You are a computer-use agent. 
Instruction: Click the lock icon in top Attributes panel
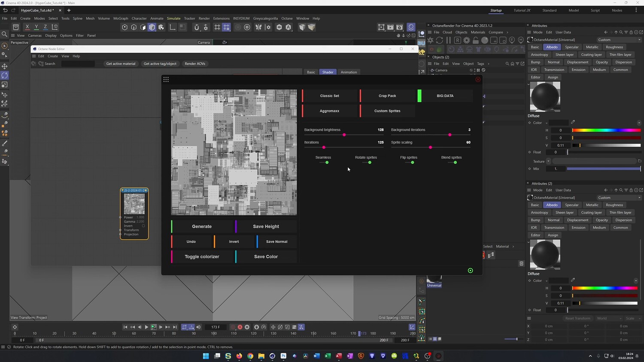pyautogui.click(x=631, y=32)
